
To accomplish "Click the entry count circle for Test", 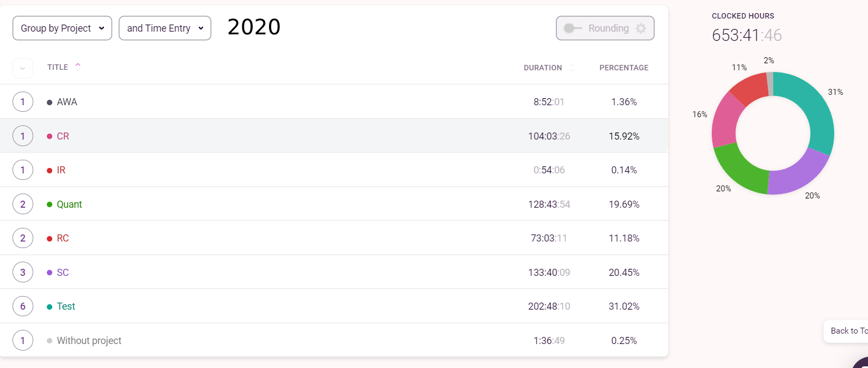I will (x=23, y=306).
